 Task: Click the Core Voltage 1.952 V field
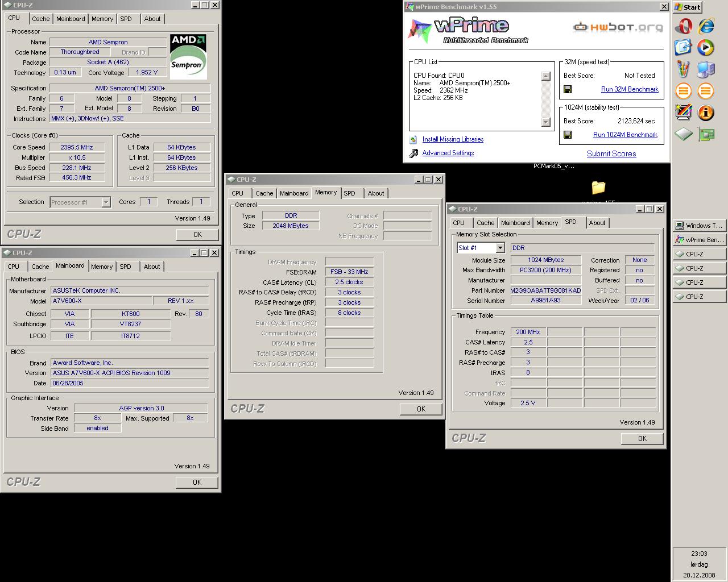point(147,72)
